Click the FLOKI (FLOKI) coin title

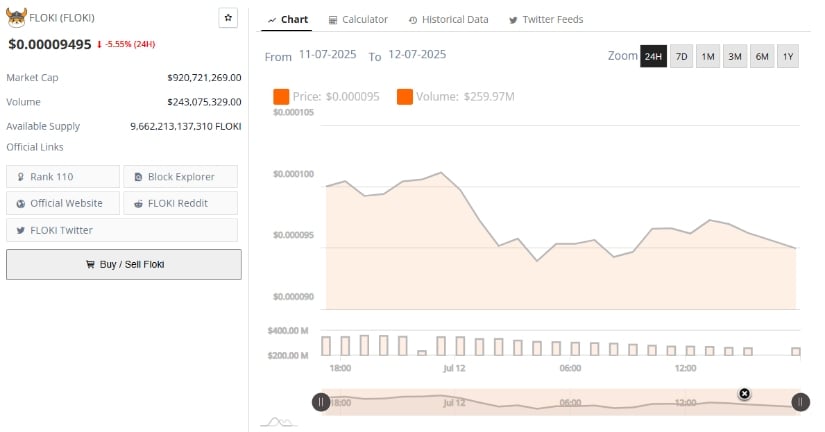(x=62, y=18)
